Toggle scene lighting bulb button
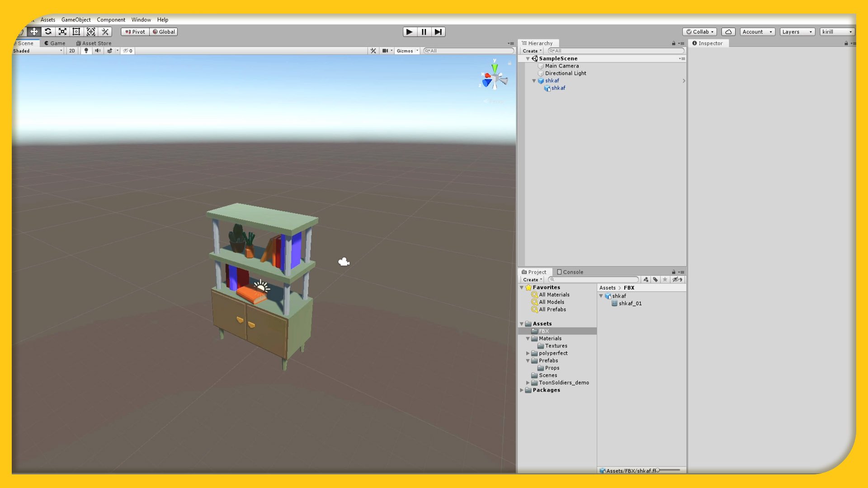The height and width of the screenshot is (488, 868). (x=86, y=51)
